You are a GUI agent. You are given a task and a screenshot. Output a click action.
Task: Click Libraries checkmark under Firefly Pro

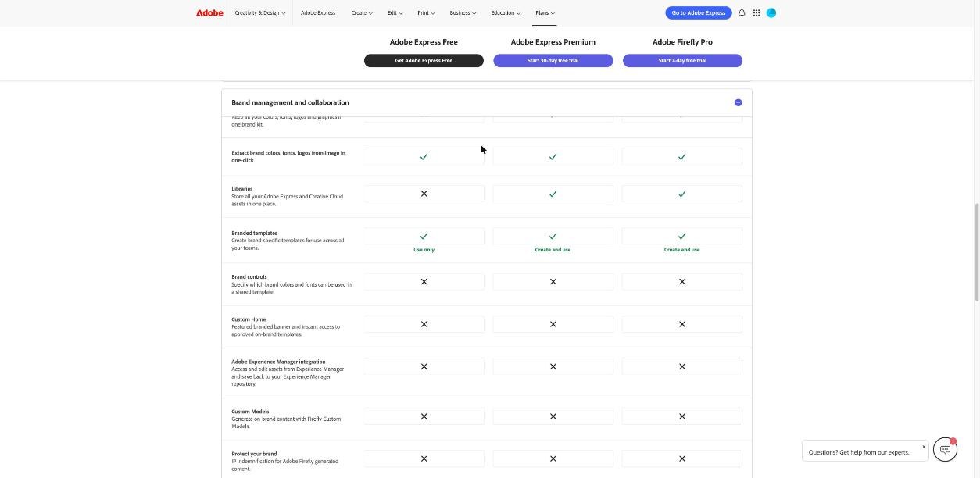682,194
